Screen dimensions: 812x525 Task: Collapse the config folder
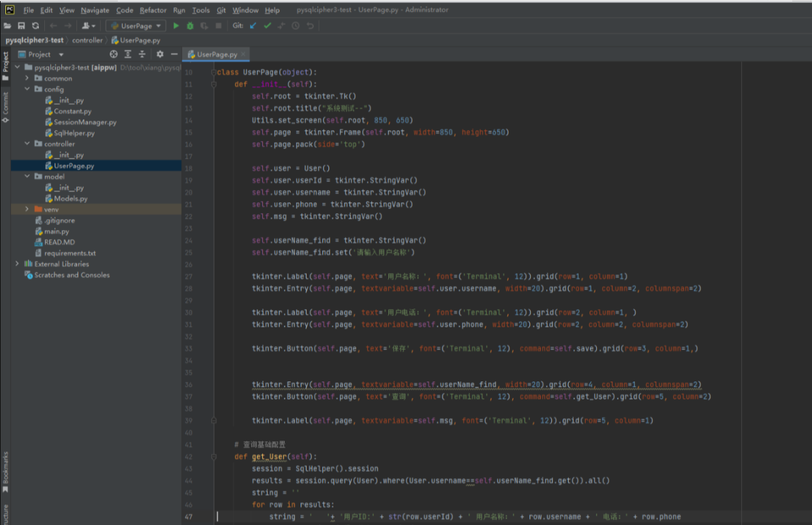(x=27, y=89)
